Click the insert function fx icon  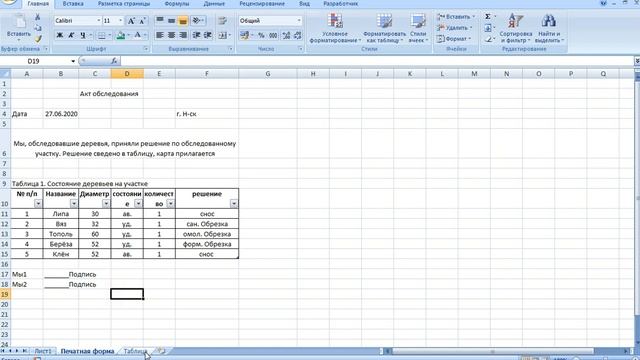coord(114,61)
